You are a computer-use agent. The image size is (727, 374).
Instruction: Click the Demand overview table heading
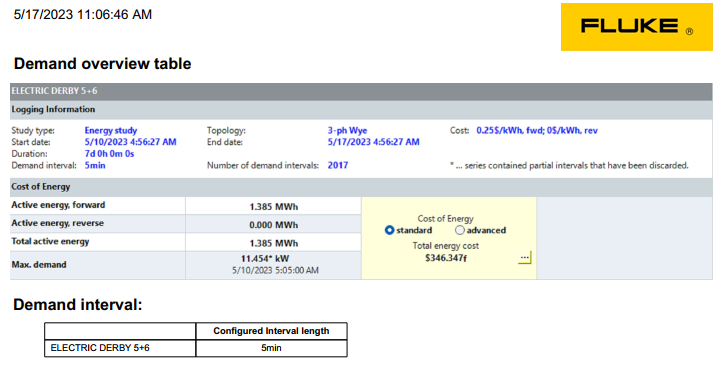tap(102, 63)
